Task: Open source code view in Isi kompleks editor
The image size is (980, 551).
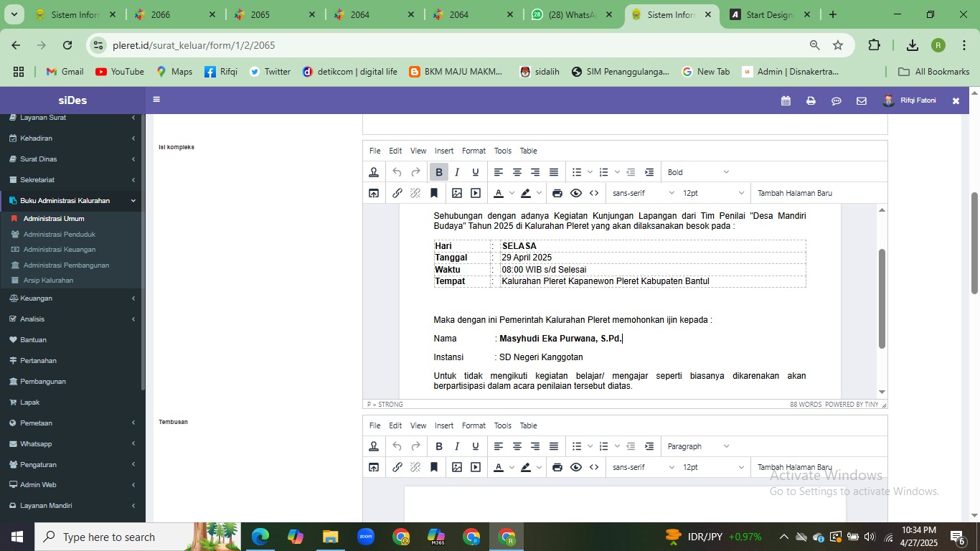Action: pyautogui.click(x=594, y=193)
